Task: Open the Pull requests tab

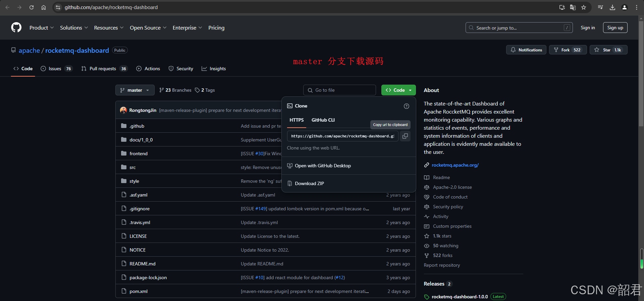Action: tap(104, 69)
